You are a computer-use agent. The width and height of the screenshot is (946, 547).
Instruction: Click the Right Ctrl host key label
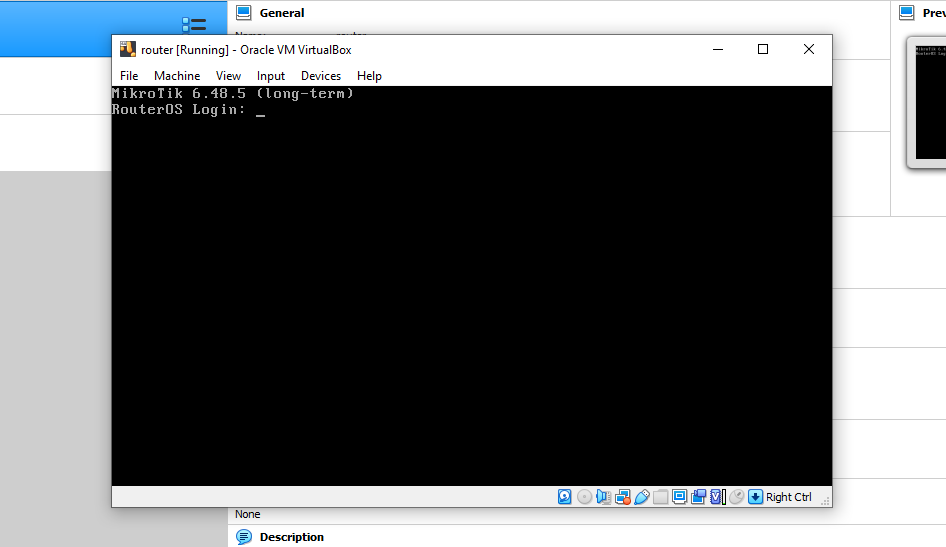pyautogui.click(x=789, y=497)
